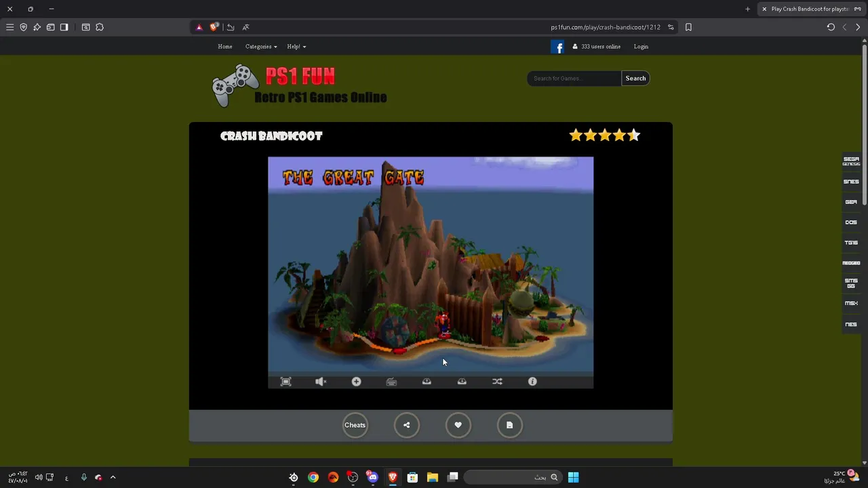The width and height of the screenshot is (868, 488).
Task: Toggle fullscreen in the emulator toolbar
Action: click(285, 382)
